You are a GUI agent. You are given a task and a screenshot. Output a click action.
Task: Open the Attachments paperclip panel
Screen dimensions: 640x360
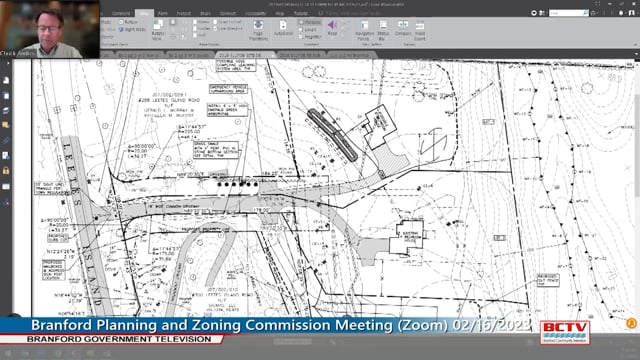tap(6, 140)
